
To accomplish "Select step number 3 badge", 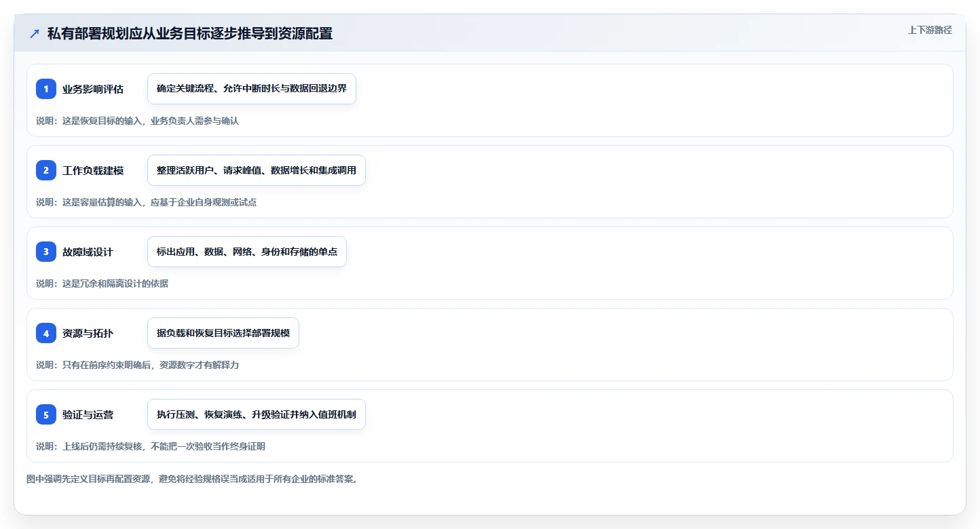I will pyautogui.click(x=46, y=252).
